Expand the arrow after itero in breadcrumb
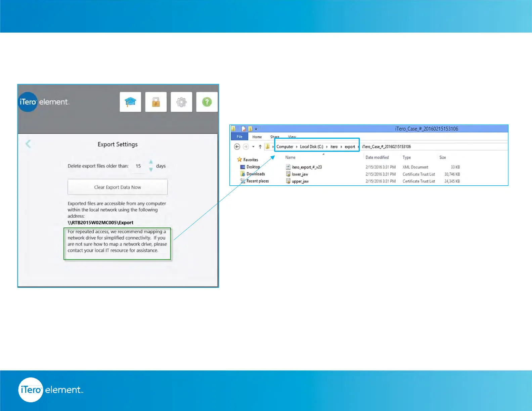The width and height of the screenshot is (532, 411). pyautogui.click(x=341, y=147)
